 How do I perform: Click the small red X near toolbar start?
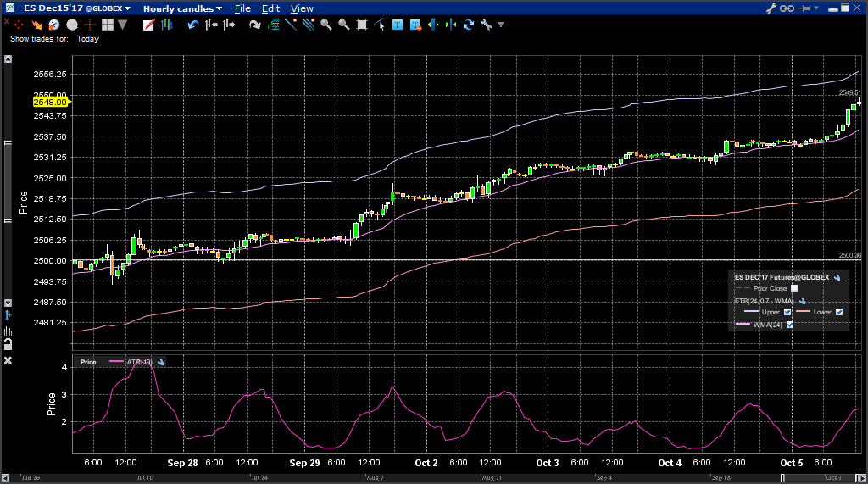(x=7, y=21)
